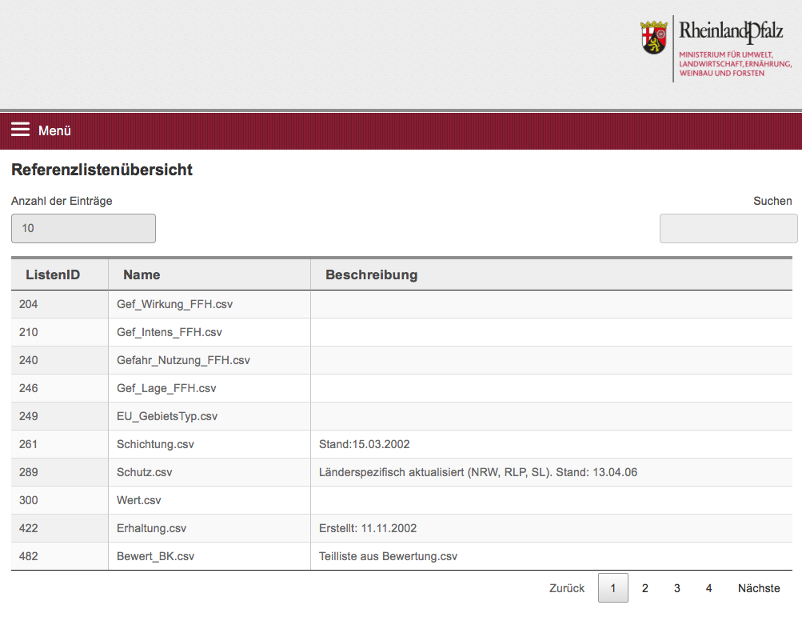Sort table by Name column header
Viewport: 802px width, 633px height.
point(141,275)
